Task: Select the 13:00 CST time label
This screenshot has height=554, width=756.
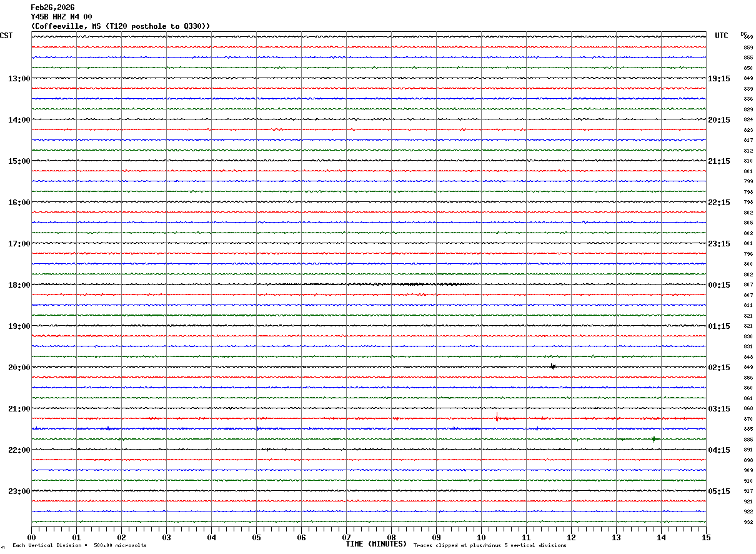Action: coord(19,79)
